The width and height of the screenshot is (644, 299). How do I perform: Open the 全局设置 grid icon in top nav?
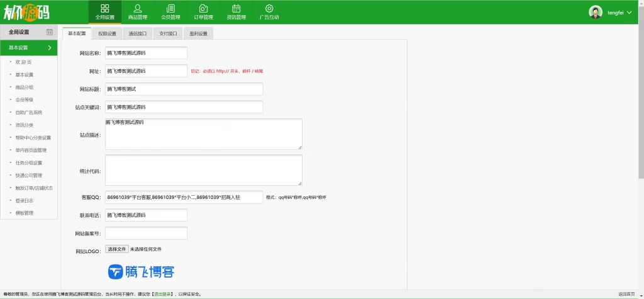tap(104, 8)
